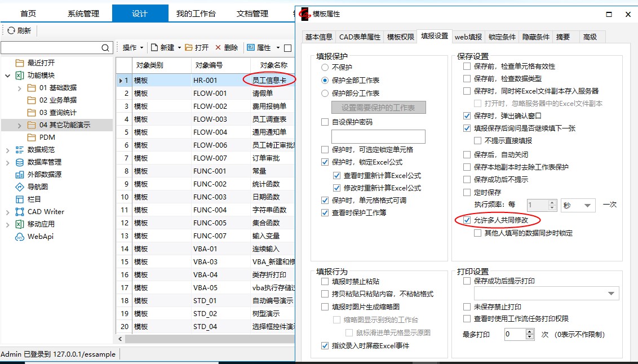Screen dimensions: 638x364
Task: Click the protection password input field
Action: pos(378,136)
